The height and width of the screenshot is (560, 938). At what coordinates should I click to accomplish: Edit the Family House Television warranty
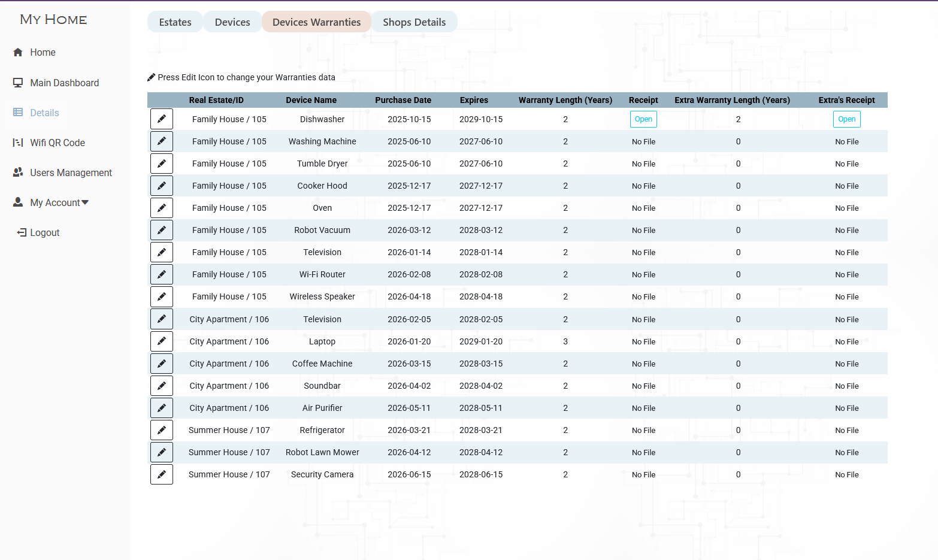[162, 252]
